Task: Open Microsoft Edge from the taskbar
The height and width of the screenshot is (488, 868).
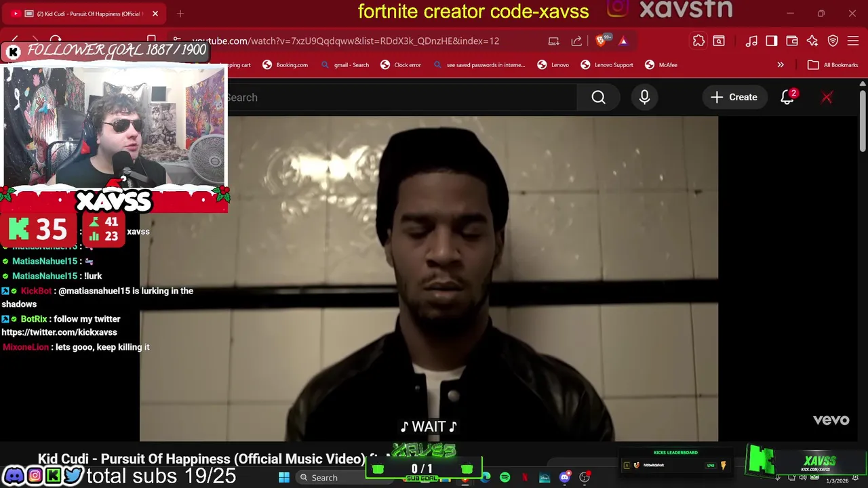Action: click(486, 478)
